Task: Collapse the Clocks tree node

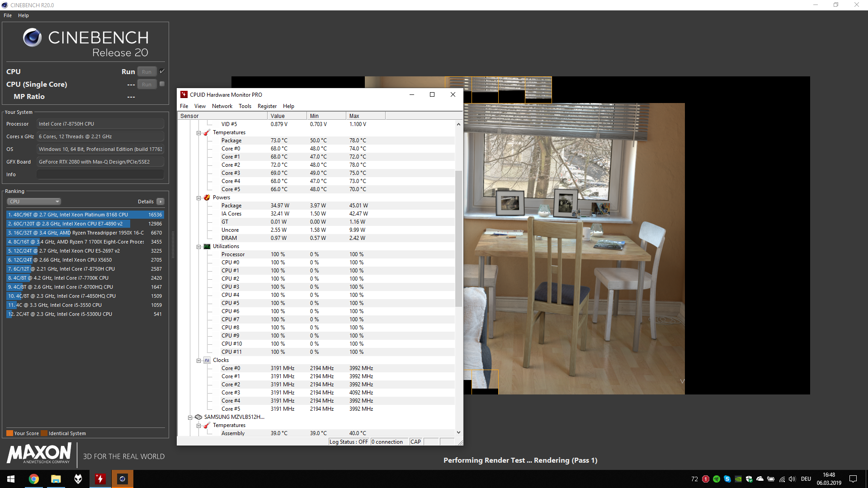Action: tap(198, 361)
